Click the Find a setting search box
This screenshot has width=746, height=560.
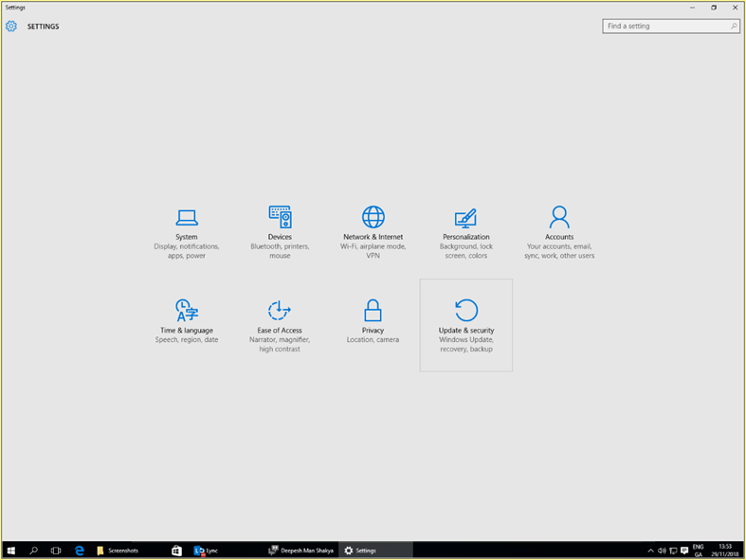click(665, 27)
